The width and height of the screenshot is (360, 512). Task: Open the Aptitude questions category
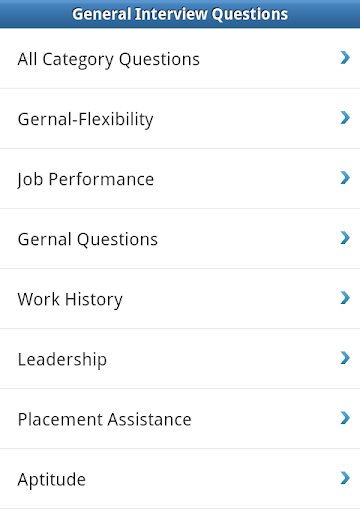(180, 479)
